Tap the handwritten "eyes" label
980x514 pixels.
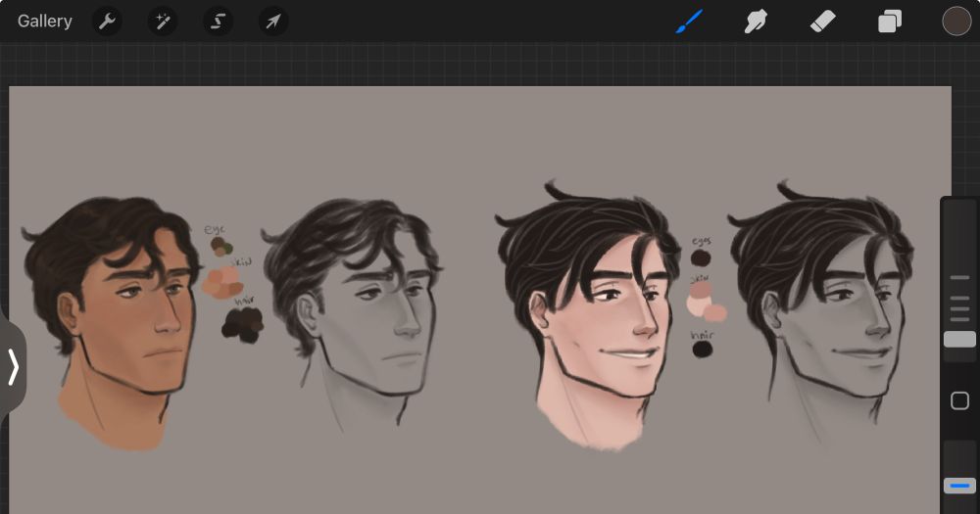tap(702, 241)
